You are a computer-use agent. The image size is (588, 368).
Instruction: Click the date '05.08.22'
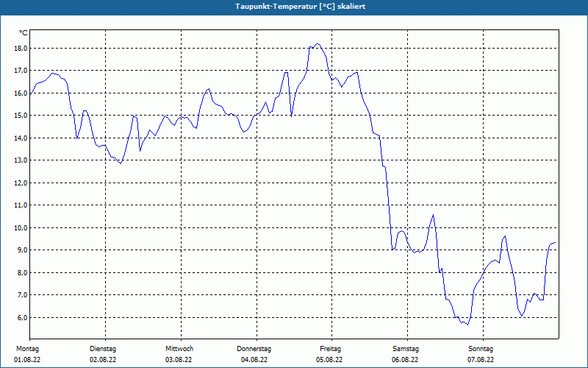pos(329,360)
